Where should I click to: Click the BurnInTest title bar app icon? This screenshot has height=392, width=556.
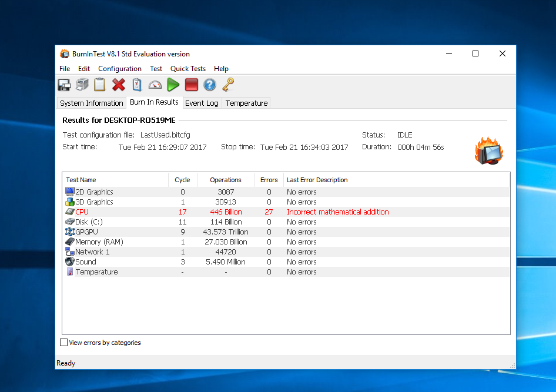tap(65, 54)
